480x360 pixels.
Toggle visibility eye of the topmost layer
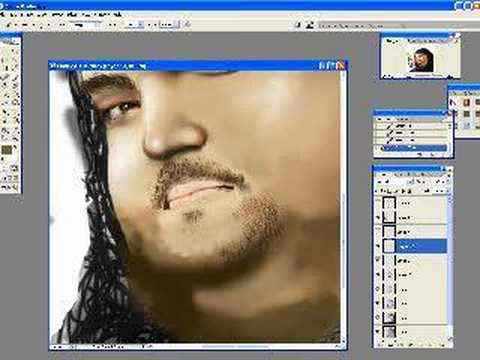(378, 203)
